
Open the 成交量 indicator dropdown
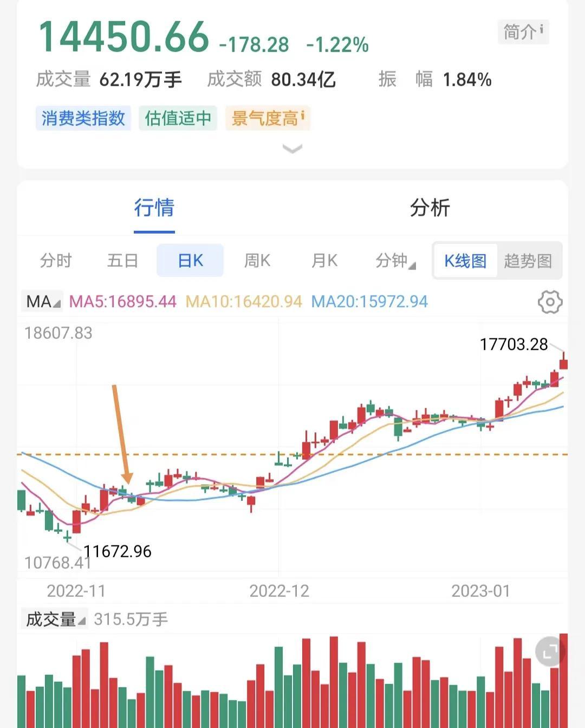pos(55,619)
